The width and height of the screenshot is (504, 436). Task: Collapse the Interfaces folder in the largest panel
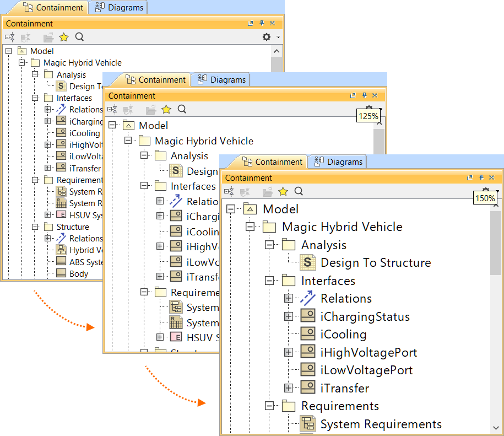pos(269,281)
